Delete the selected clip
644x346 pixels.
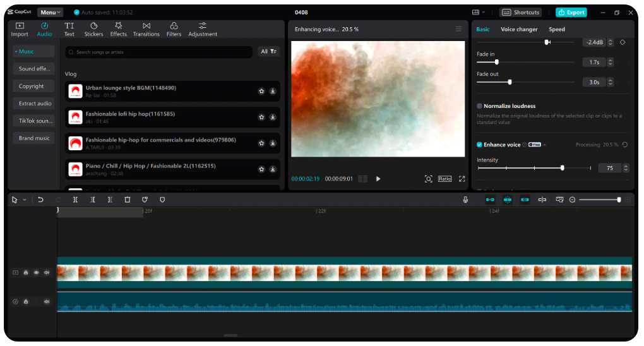(x=128, y=200)
